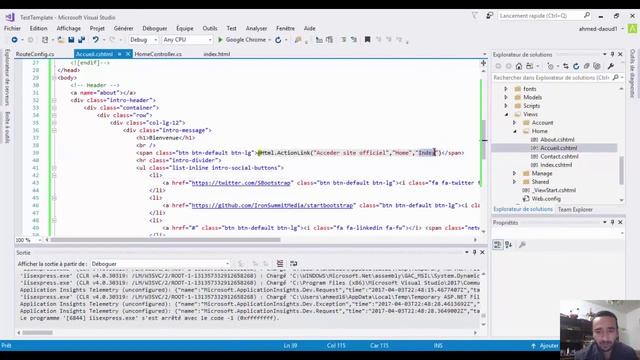Image resolution: width=640 pixels, height=360 pixels.
Task: Click the Alphabetical sort icon in Propriétés panel
Action: [509, 244]
